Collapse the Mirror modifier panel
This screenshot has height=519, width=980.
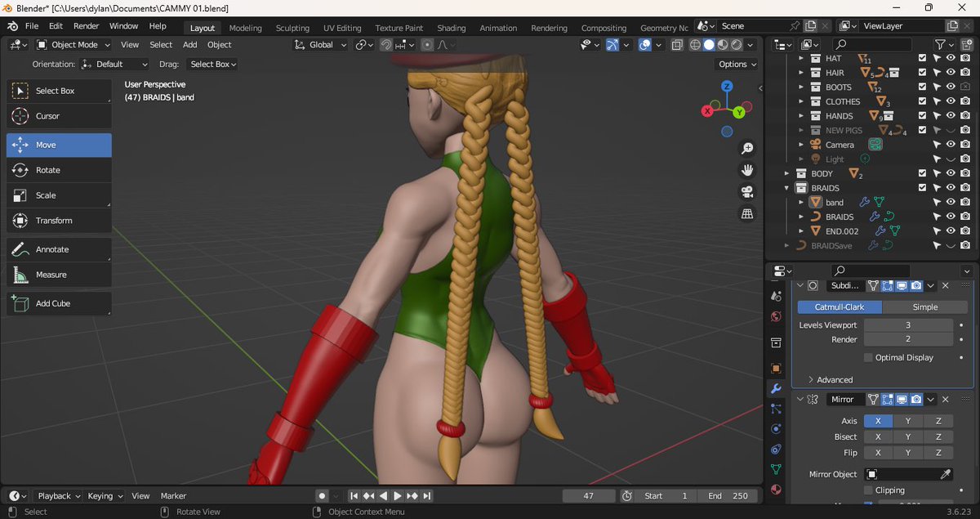coord(800,400)
